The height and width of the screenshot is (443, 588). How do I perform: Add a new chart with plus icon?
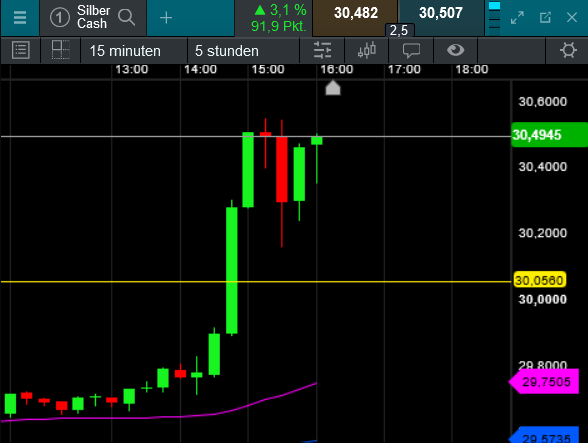pos(166,18)
